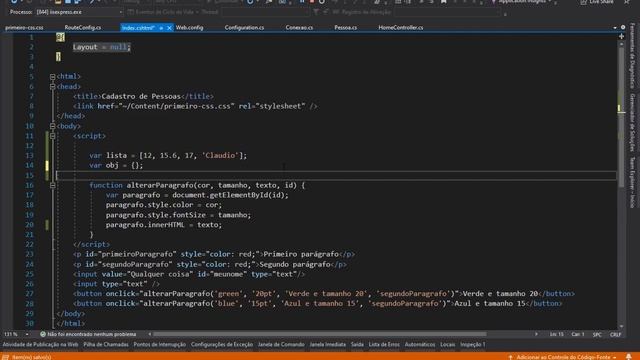Click 'Item(ns) salvo(s)' status message

31,357
